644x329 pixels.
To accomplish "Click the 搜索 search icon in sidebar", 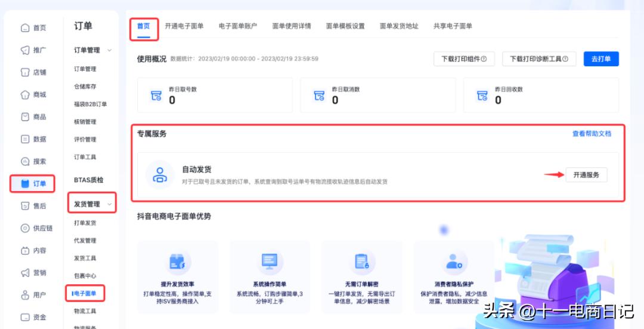I will click(25, 161).
